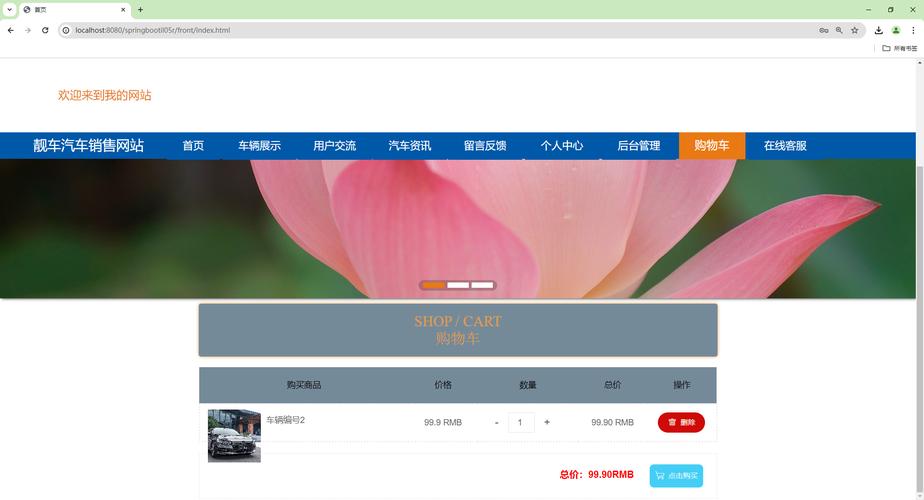Screen dimensions: 924x500
Task: Open the browser downloads icon
Action: click(x=879, y=30)
